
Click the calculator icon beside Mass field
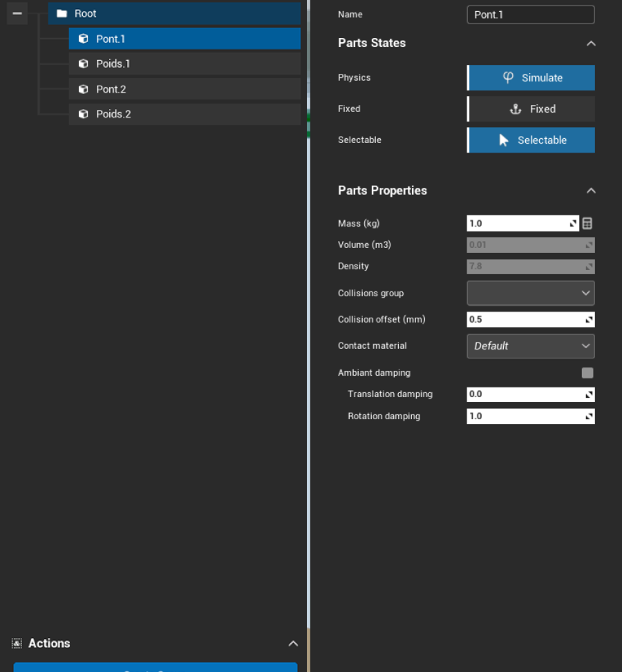coord(587,223)
